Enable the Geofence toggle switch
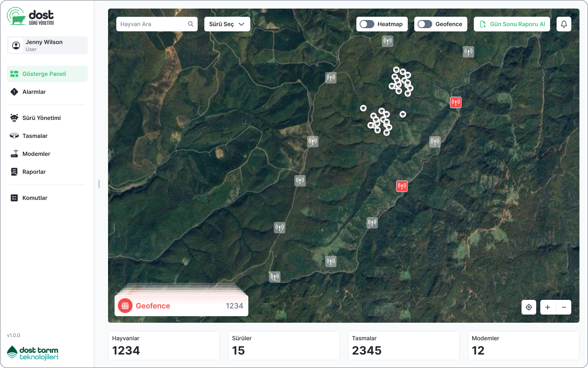The width and height of the screenshot is (588, 368). [x=425, y=24]
